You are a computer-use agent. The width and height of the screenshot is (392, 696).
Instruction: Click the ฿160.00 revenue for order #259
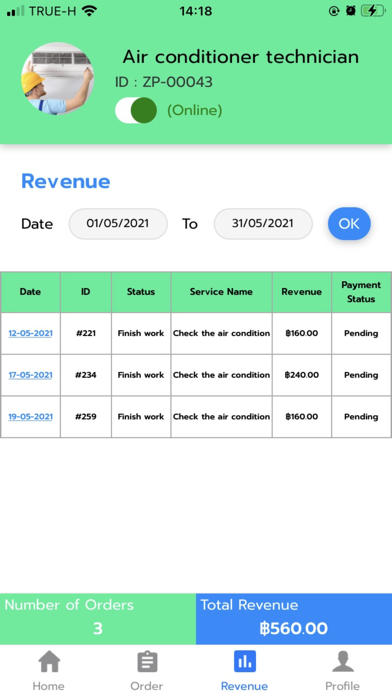click(x=302, y=417)
